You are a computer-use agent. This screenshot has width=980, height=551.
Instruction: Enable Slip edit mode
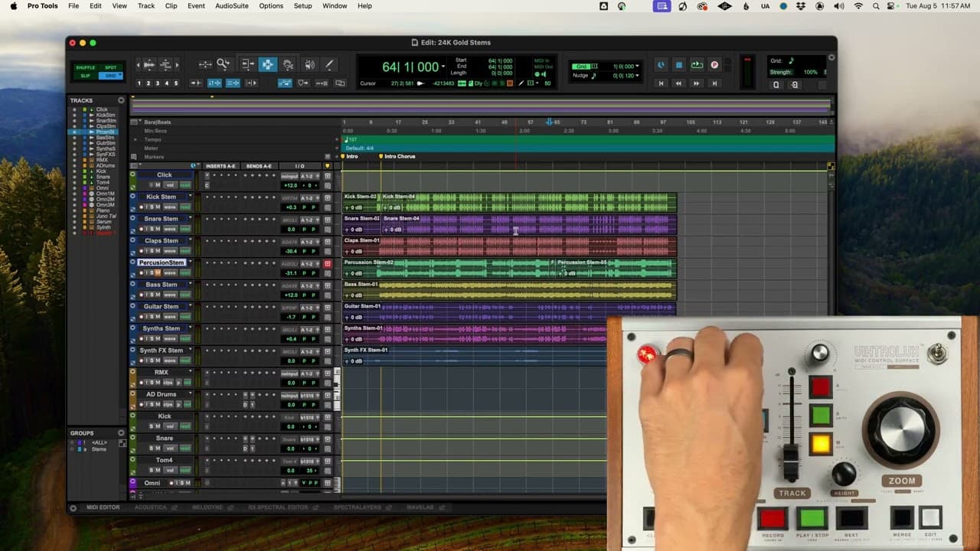pos(86,76)
